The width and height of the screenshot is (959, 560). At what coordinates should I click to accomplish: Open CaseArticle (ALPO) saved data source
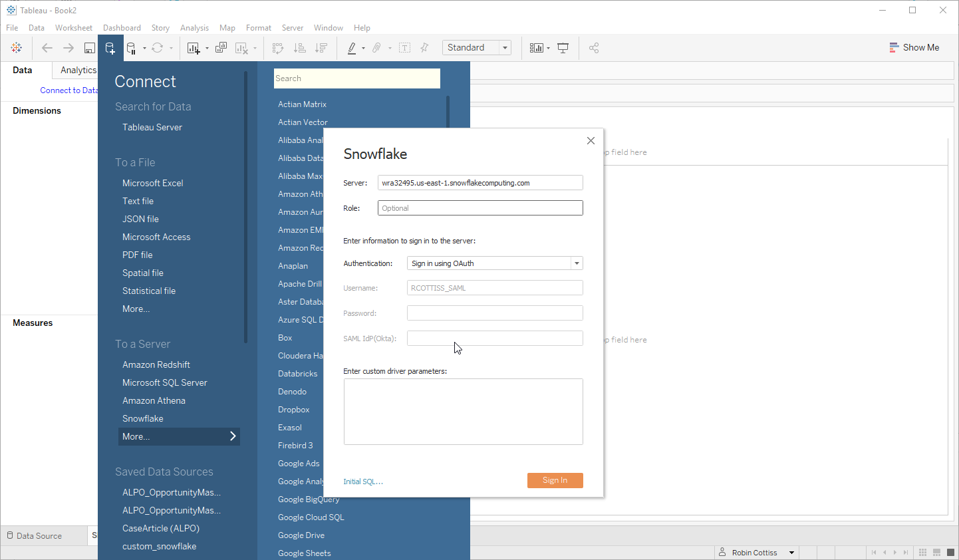[161, 528]
